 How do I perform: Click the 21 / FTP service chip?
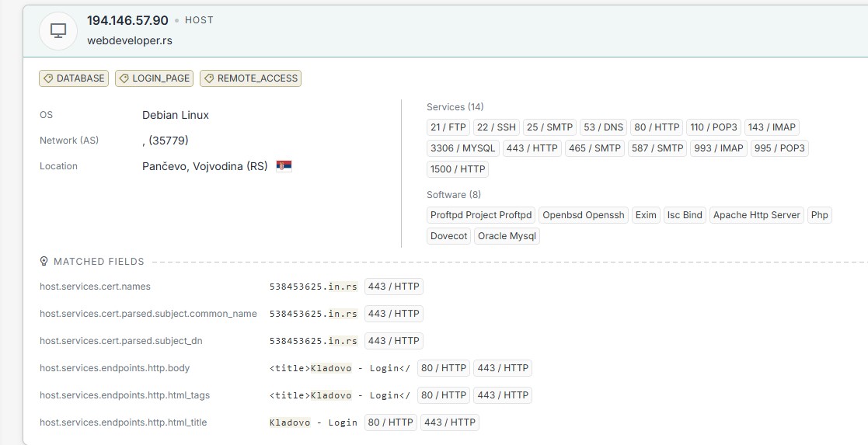pyautogui.click(x=448, y=127)
